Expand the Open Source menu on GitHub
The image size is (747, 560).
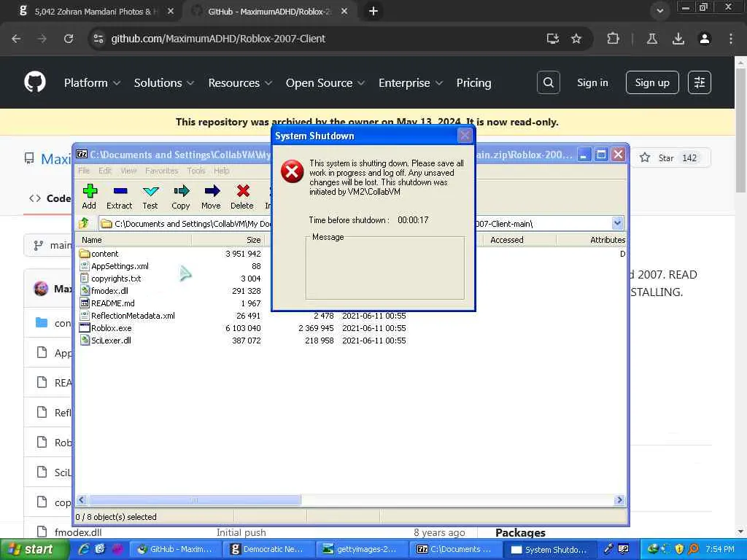(325, 83)
